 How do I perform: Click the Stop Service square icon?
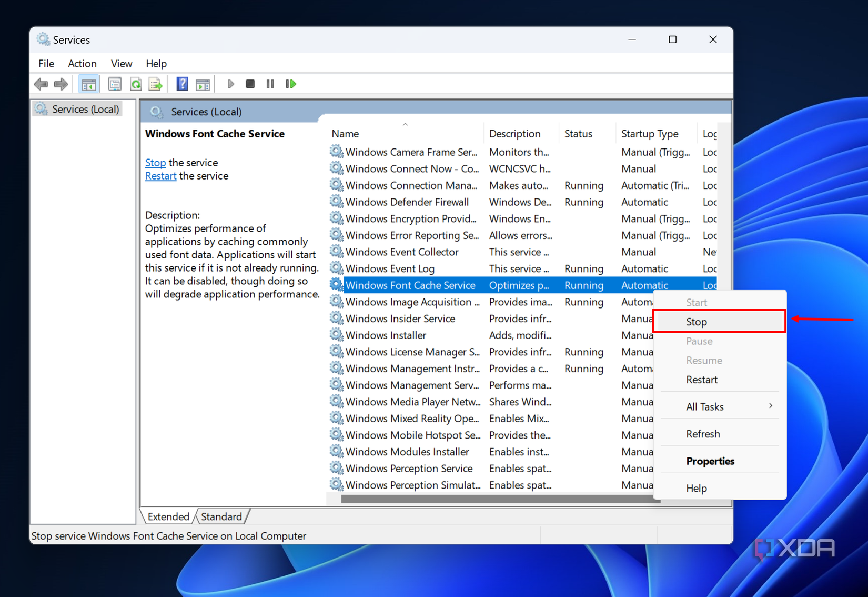tap(250, 84)
